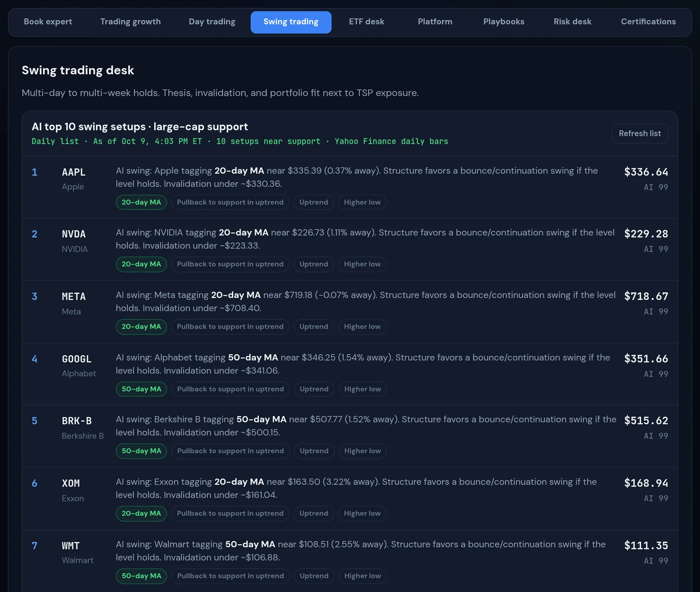Viewport: 700px width, 592px height.
Task: Select the BRK-B ticker symbol
Action: coord(77,421)
